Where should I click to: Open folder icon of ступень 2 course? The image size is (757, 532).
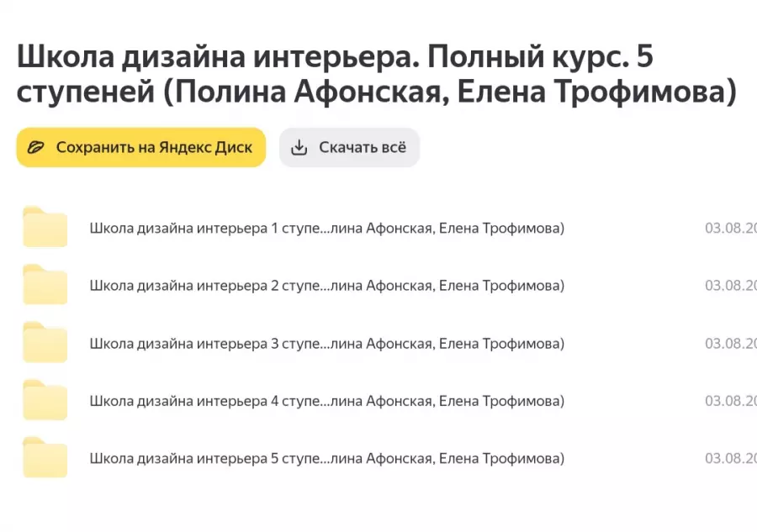(x=45, y=285)
